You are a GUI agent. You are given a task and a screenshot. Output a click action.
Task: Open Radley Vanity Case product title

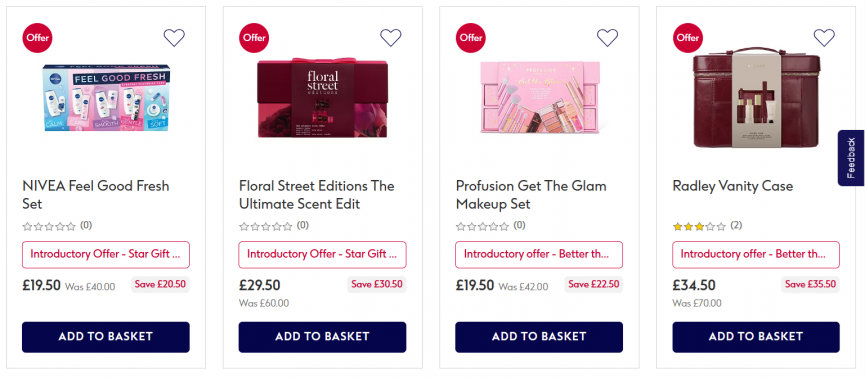tap(733, 186)
